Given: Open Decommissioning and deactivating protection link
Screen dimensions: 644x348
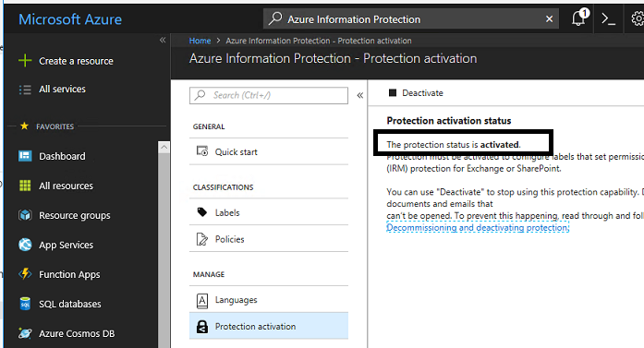Looking at the screenshot, I should 478,227.
